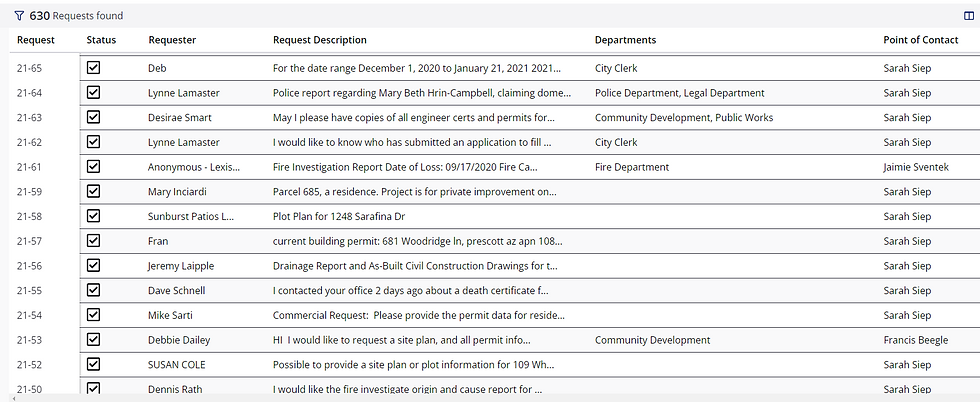Open the filter funnel icon
This screenshot has width=980, height=402.
pyautogui.click(x=19, y=16)
